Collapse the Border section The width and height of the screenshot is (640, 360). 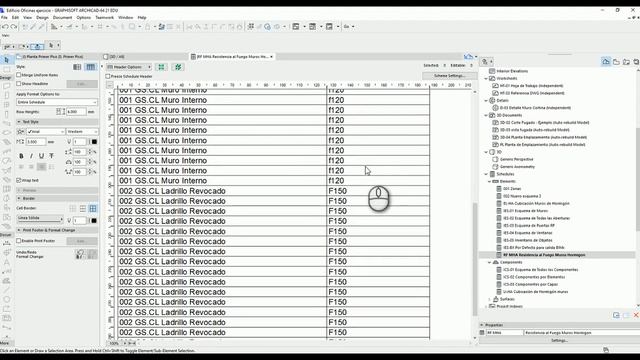pos(19,198)
